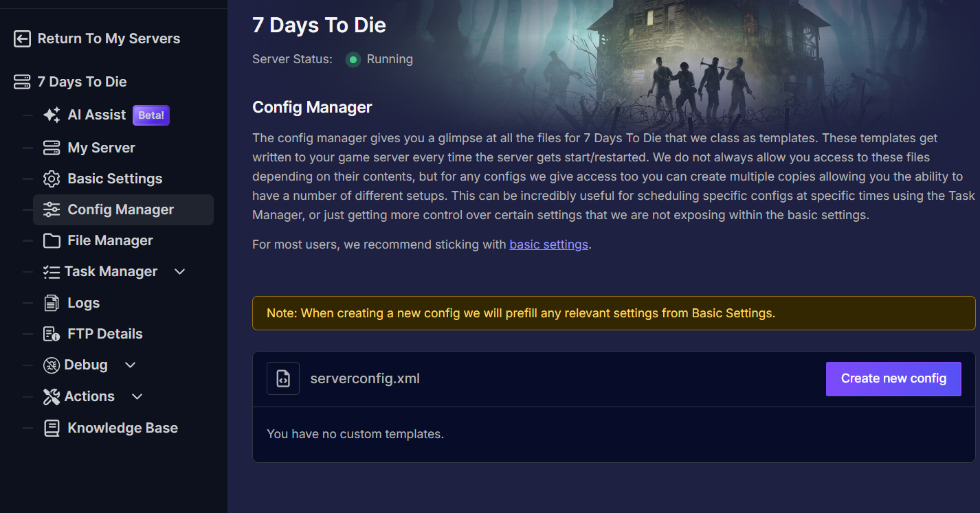Screen dimensions: 980x513
Task: Open Task Manager sidebar entry
Action: point(111,272)
